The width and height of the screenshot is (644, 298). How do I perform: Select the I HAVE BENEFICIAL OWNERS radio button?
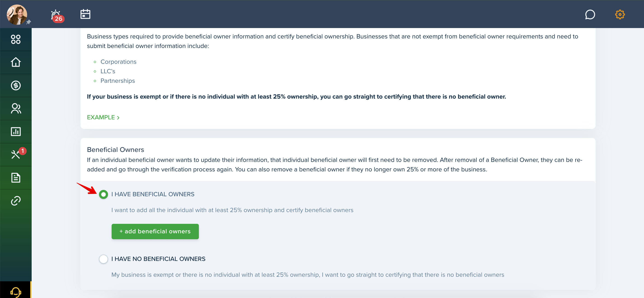pos(103,194)
